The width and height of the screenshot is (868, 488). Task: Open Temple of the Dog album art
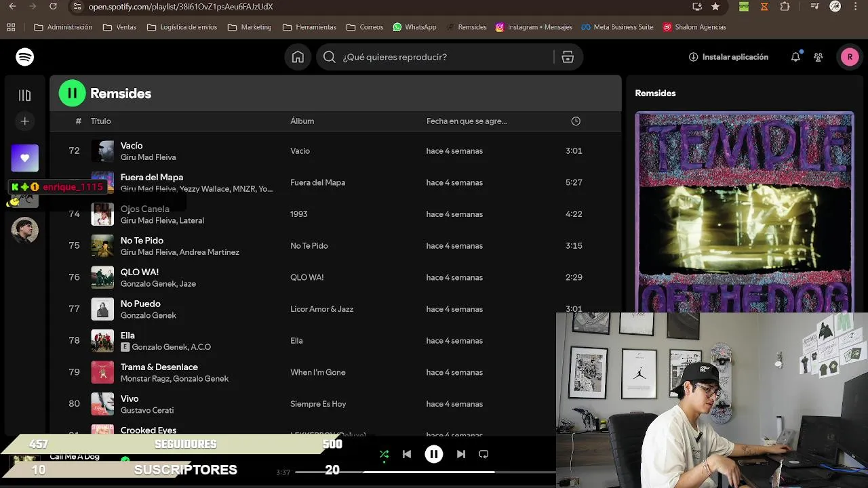[x=745, y=212]
